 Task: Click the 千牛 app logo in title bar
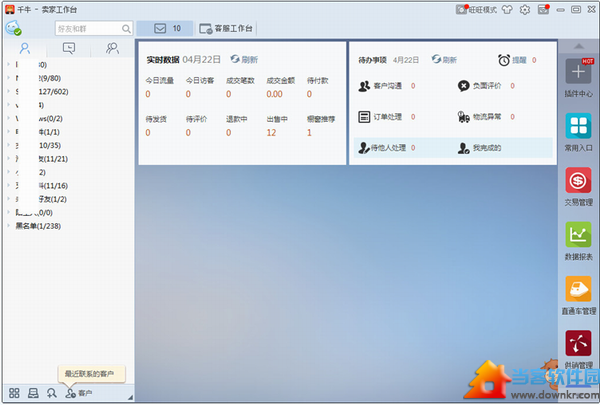coord(10,9)
